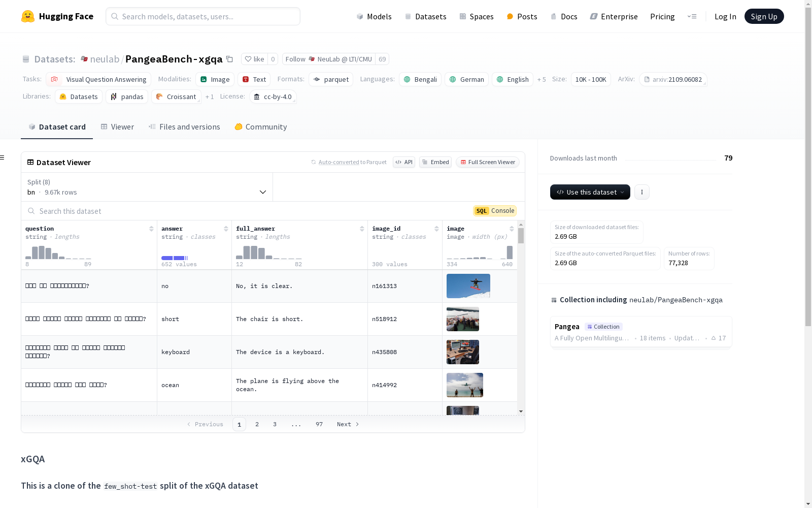Sort the answer column
The width and height of the screenshot is (812, 508).
[226, 229]
